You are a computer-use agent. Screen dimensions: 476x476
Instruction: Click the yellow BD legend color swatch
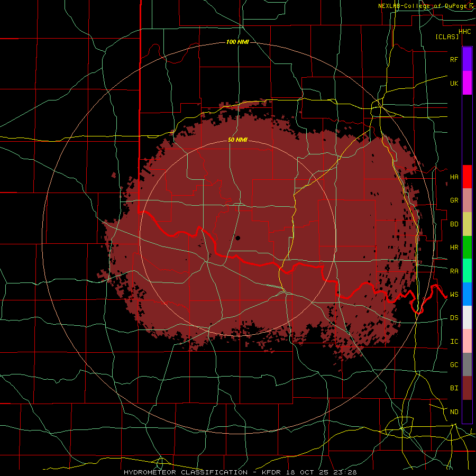click(467, 224)
